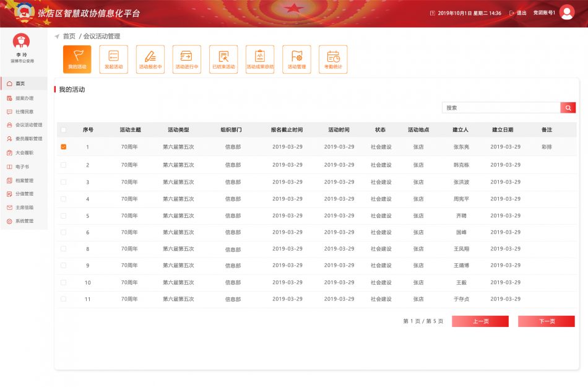The height and width of the screenshot is (387, 588).
Task: Open 提案办理 from the sidebar
Action: 25,98
